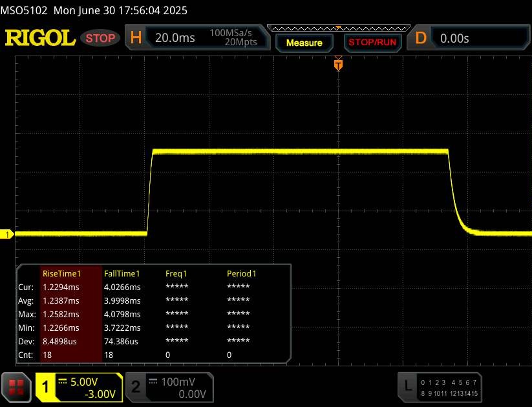Click the red STOP status indicator
Screen dimensions: 532x407
[x=100, y=38]
